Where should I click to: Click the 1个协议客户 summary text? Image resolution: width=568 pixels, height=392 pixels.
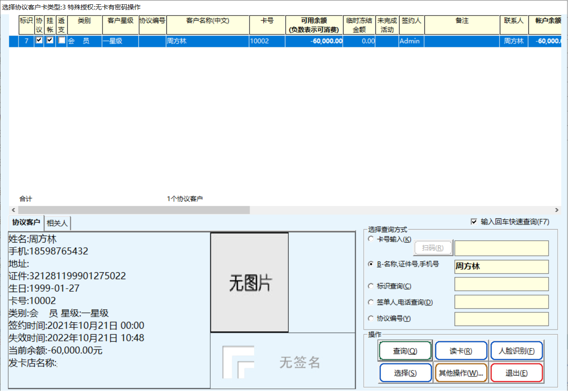point(185,199)
